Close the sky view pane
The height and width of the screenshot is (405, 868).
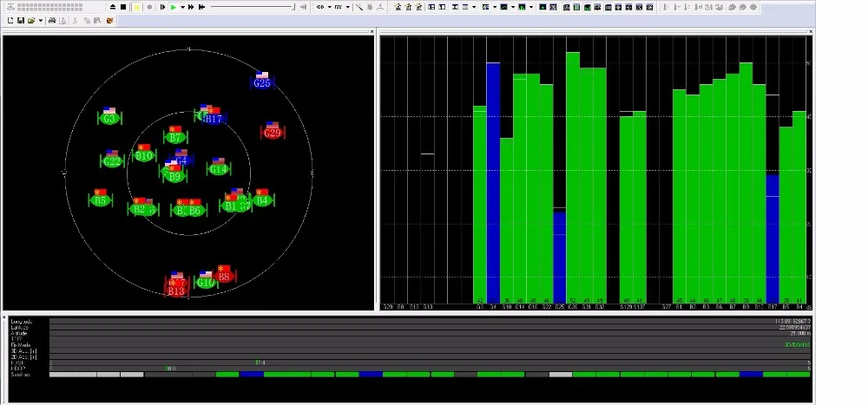pos(372,31)
